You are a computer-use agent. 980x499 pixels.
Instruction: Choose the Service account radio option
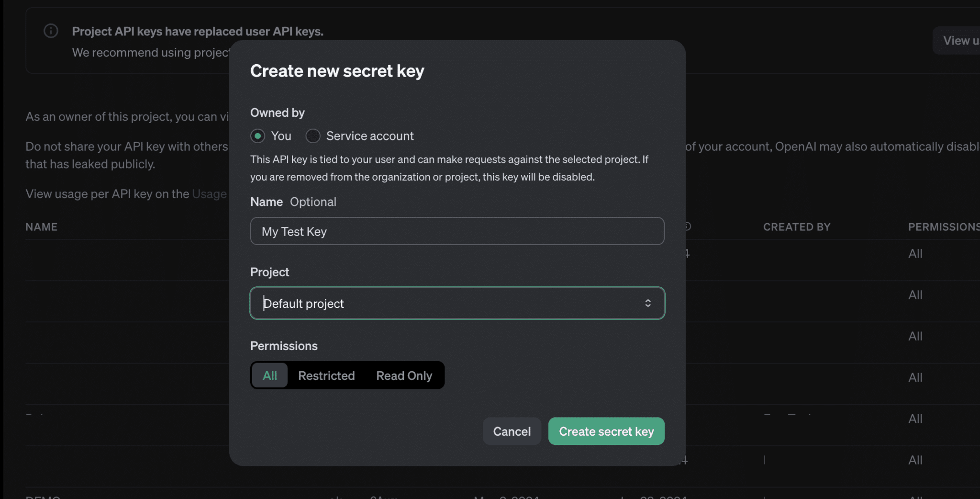click(313, 136)
